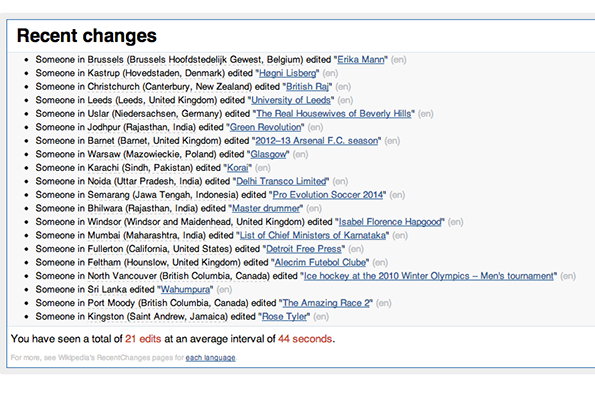The height and width of the screenshot is (395, 595).
Task: Click the Wahumpura link
Action: click(x=185, y=290)
